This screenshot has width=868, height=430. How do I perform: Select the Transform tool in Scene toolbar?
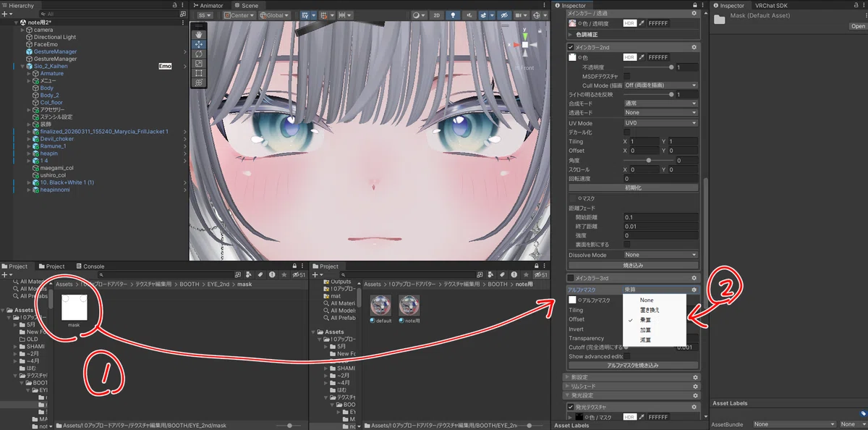coord(198,83)
